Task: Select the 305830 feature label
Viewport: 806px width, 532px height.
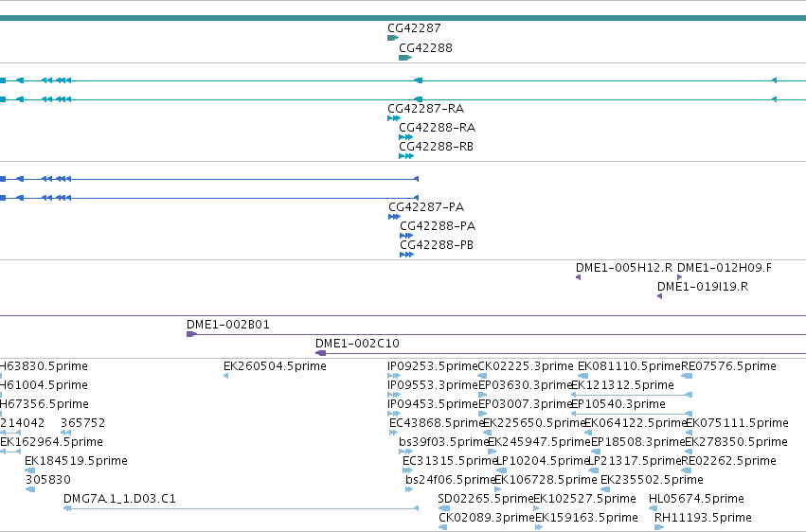Action: (x=47, y=480)
